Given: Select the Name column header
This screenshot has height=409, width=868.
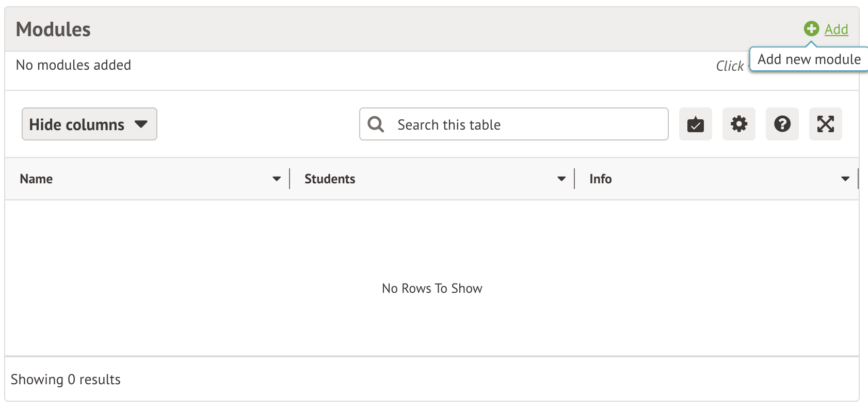Looking at the screenshot, I should 36,179.
